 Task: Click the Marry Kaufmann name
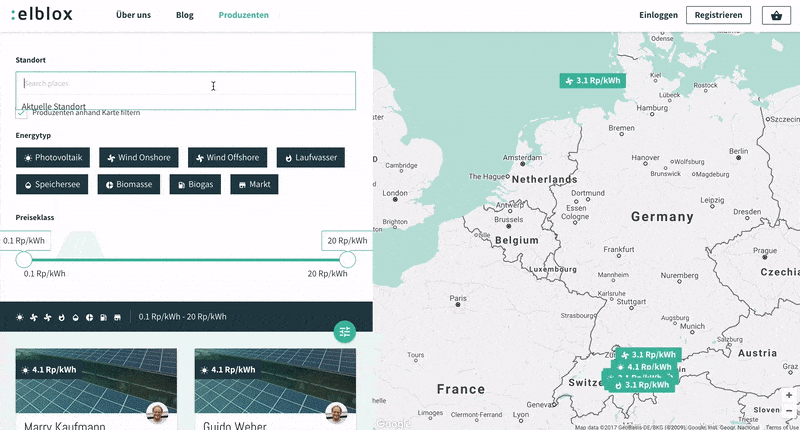pyautogui.click(x=65, y=425)
